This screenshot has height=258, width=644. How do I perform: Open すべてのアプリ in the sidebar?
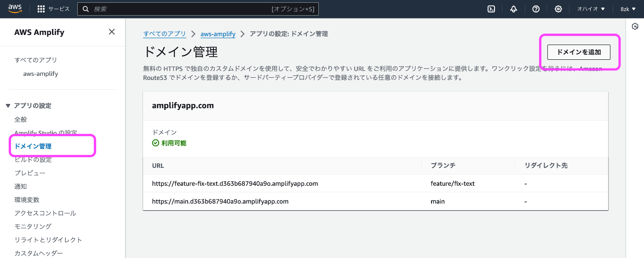36,60
